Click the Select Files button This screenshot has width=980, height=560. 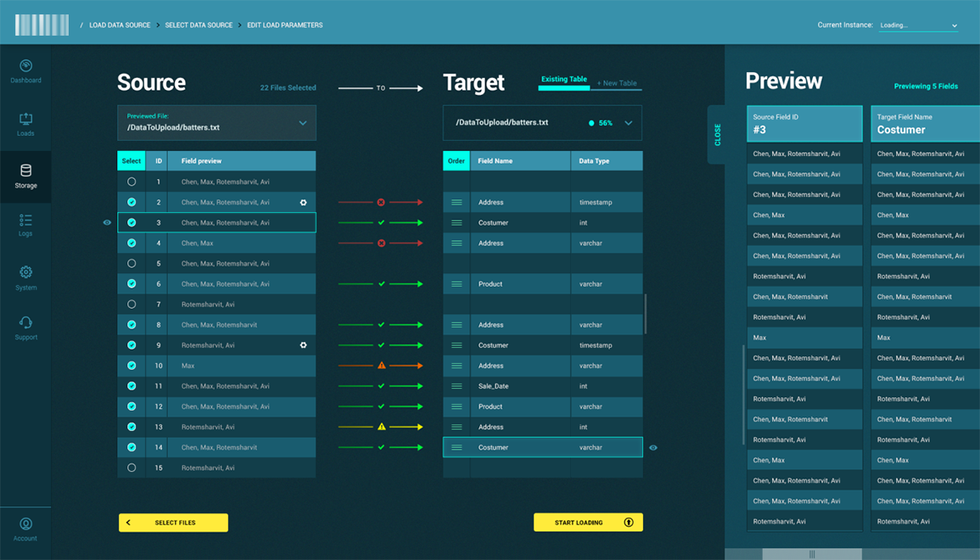tap(173, 523)
